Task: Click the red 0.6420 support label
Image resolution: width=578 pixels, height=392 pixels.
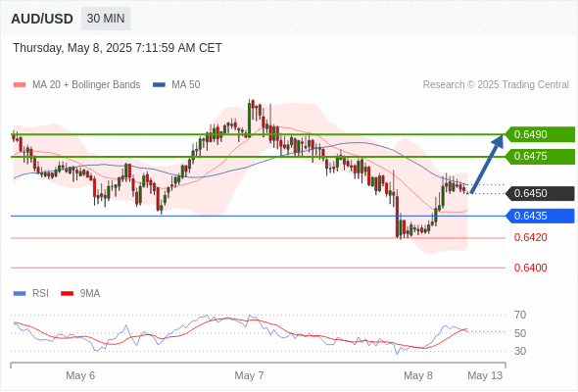Action: (530, 237)
